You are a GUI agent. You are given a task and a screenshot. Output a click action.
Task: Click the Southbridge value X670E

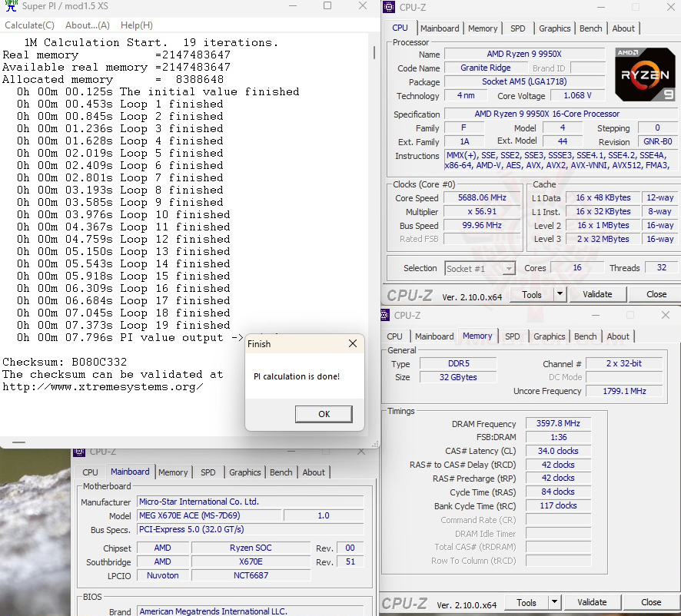tap(251, 561)
